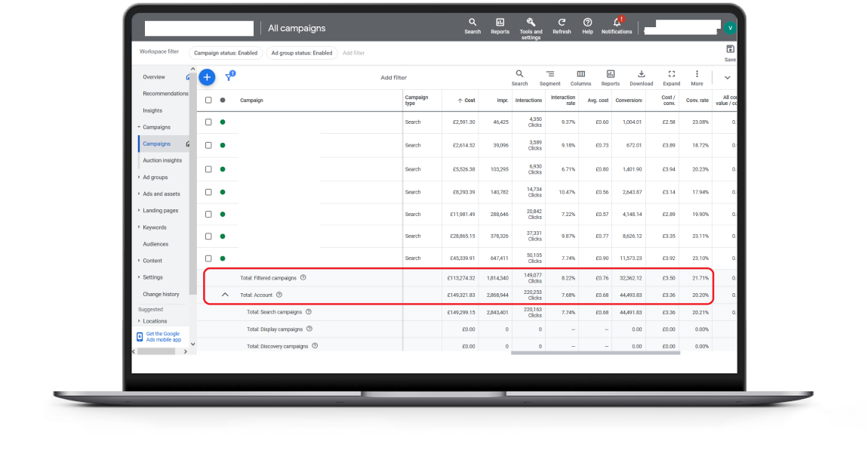Image resolution: width=868 pixels, height=476 pixels.
Task: Click the blue plus new campaign button
Action: click(x=207, y=77)
